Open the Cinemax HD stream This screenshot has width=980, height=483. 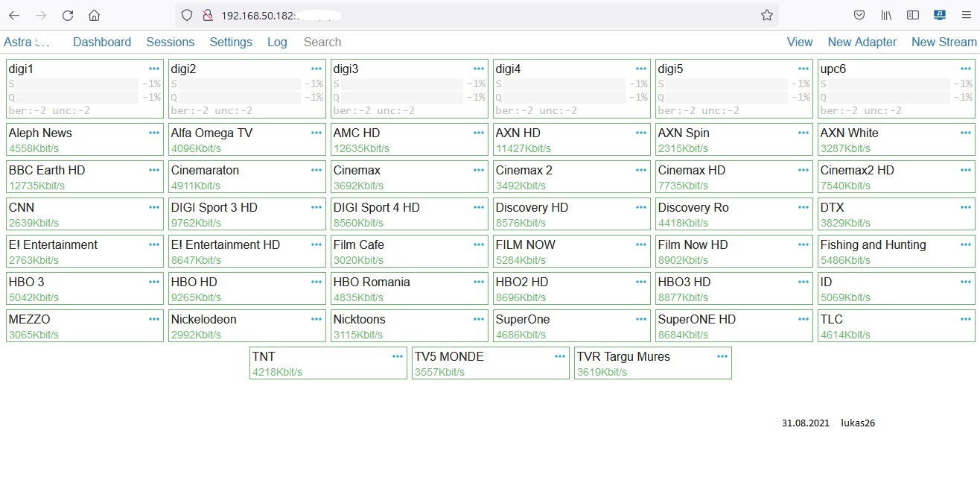point(734,177)
